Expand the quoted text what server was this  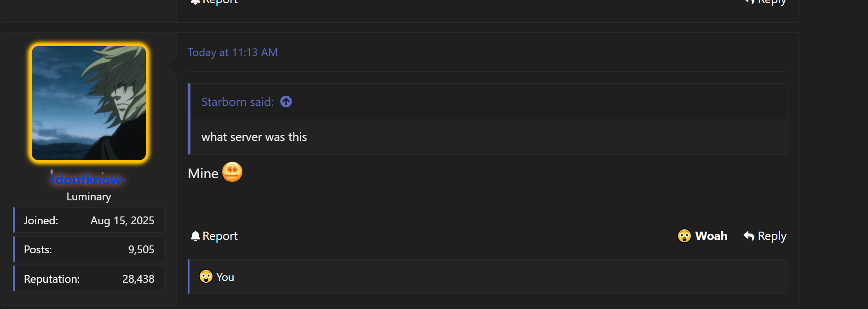point(254,137)
